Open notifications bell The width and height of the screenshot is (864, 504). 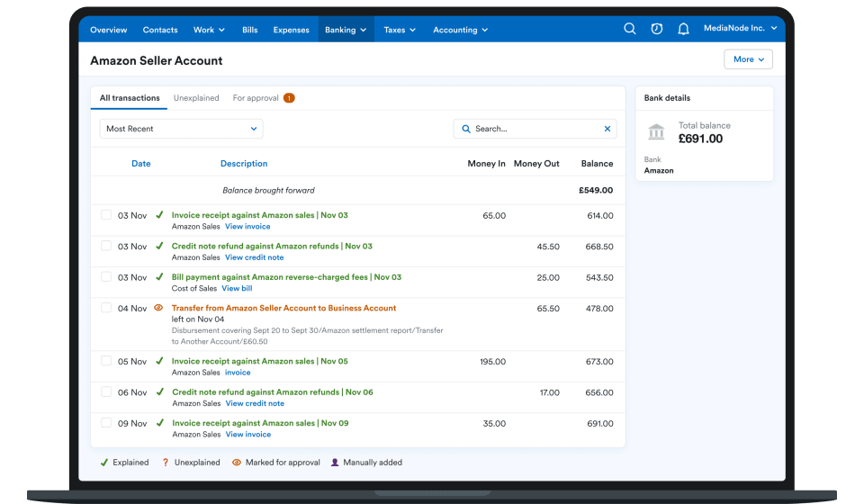[683, 29]
